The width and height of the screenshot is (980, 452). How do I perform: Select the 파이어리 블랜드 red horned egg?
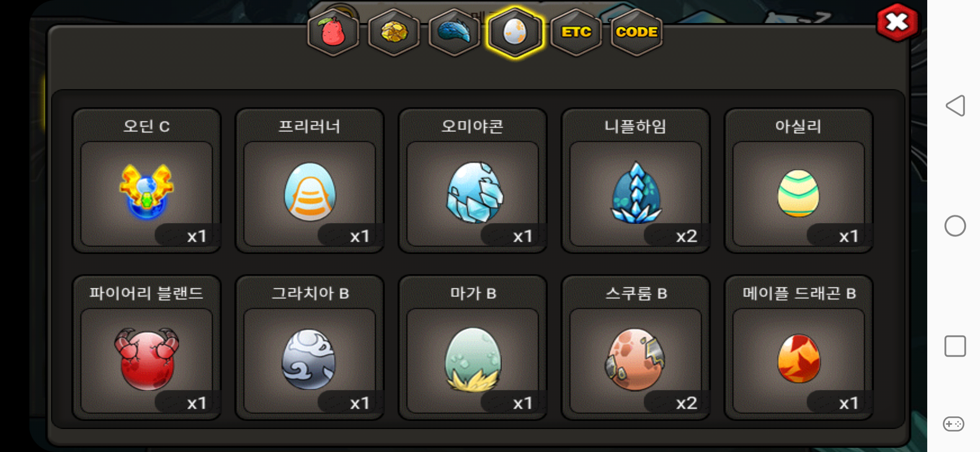(x=147, y=347)
